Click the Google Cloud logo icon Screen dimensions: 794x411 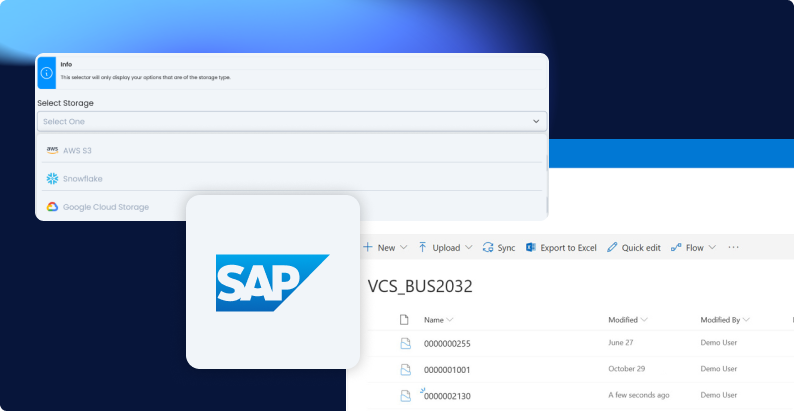[x=52, y=207]
